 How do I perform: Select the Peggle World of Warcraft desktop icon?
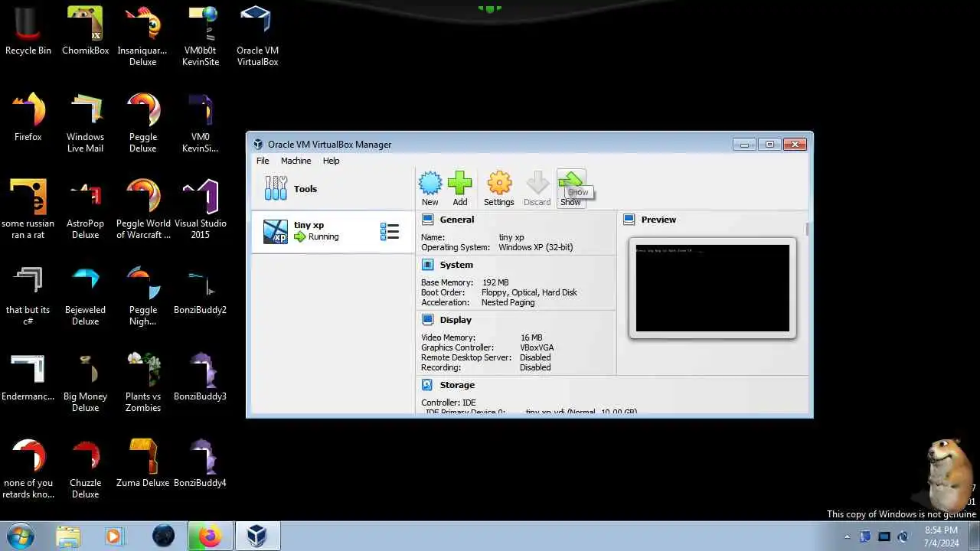(143, 210)
